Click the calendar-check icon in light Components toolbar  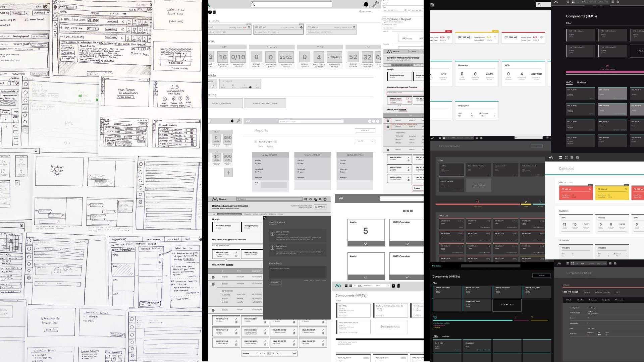tap(393, 286)
